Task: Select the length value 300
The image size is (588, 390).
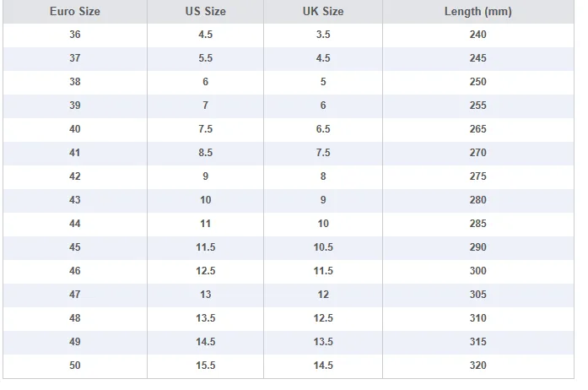Action: pos(478,271)
